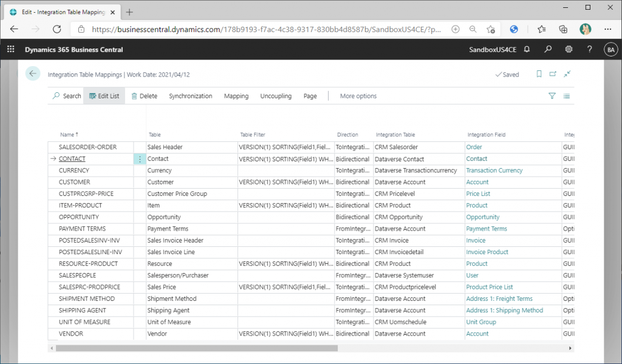This screenshot has height=364, width=622.
Task: Click the Dataverse Systemuser cell
Action: (x=419, y=275)
